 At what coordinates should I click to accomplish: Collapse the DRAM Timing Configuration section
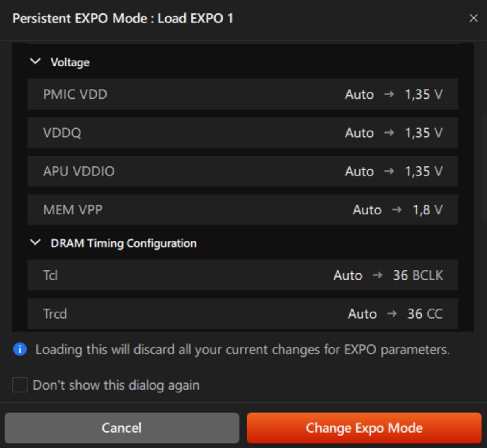[36, 243]
